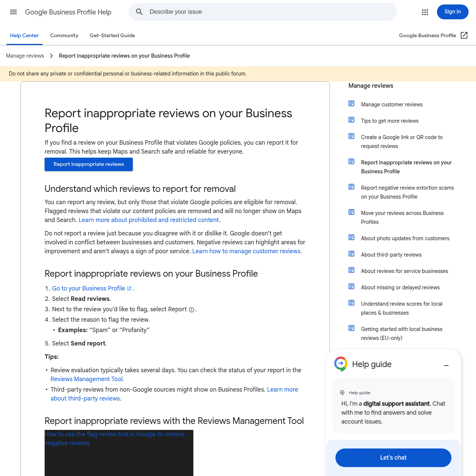Click the small help guide arrow icon in chat message
476x476 pixels.
coord(342,393)
